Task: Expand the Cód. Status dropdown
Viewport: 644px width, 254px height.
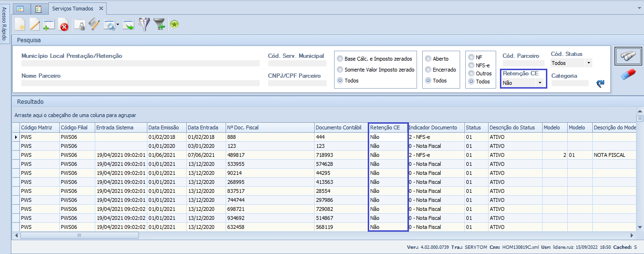Action: pyautogui.click(x=589, y=63)
